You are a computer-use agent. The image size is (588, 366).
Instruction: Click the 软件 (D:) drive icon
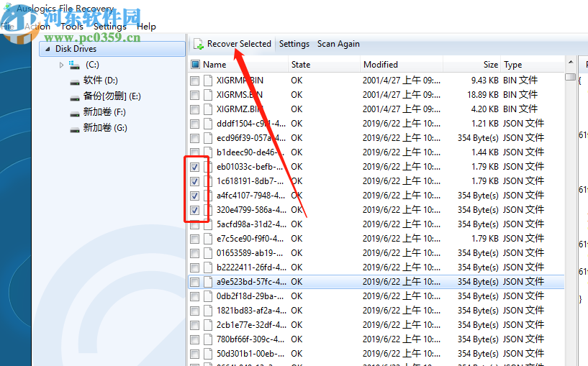[75, 83]
